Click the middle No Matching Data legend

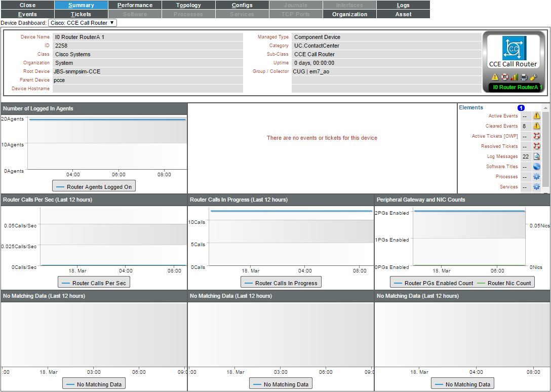coord(281,384)
